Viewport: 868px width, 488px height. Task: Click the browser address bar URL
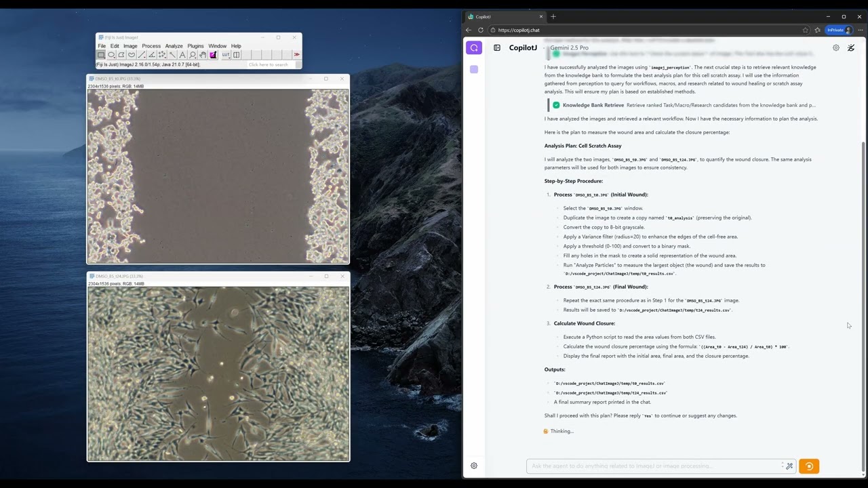point(519,30)
